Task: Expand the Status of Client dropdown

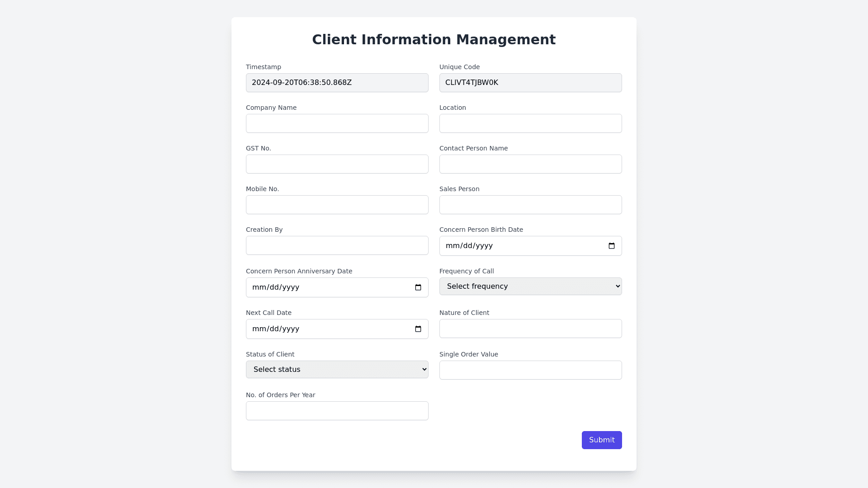Action: pyautogui.click(x=337, y=370)
